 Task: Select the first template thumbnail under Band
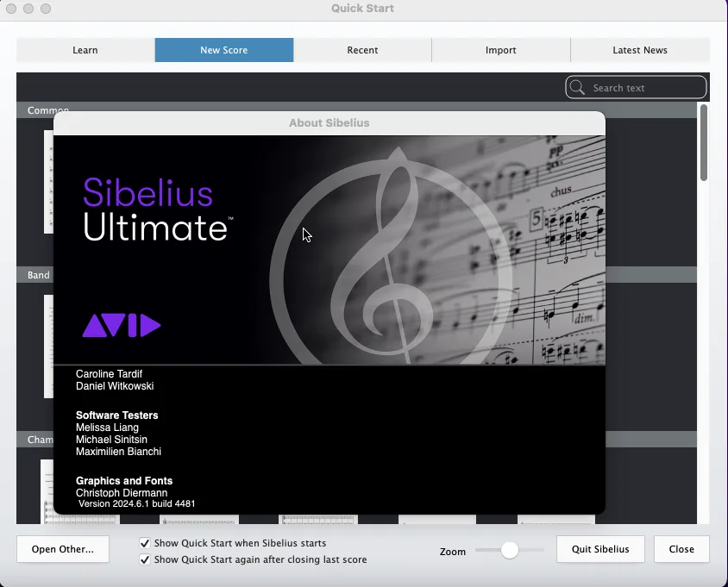coord(49,347)
